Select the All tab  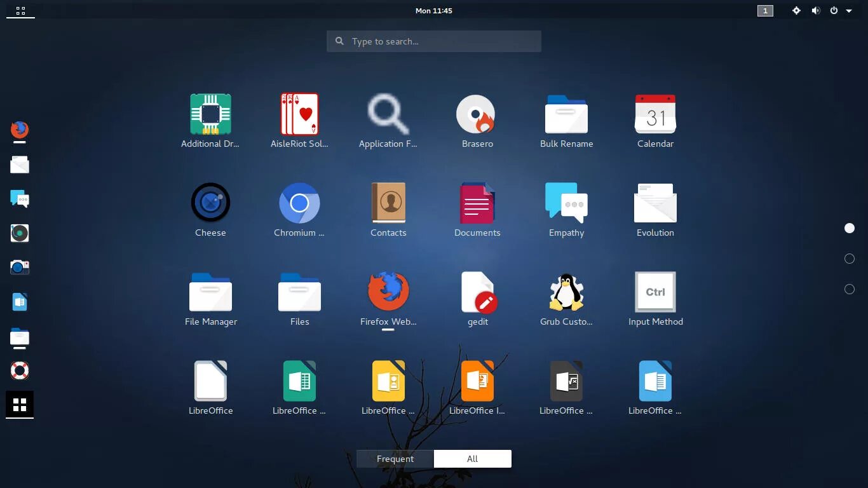tap(473, 459)
